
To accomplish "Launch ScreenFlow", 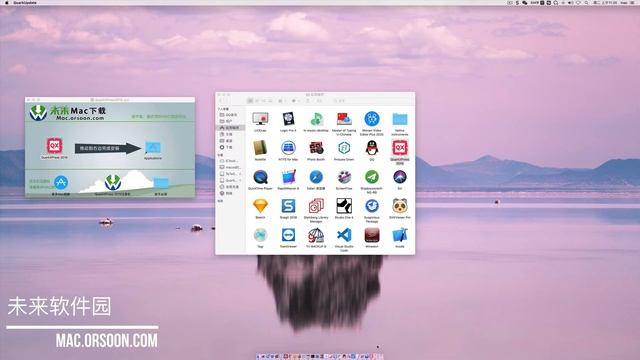I will [x=344, y=177].
